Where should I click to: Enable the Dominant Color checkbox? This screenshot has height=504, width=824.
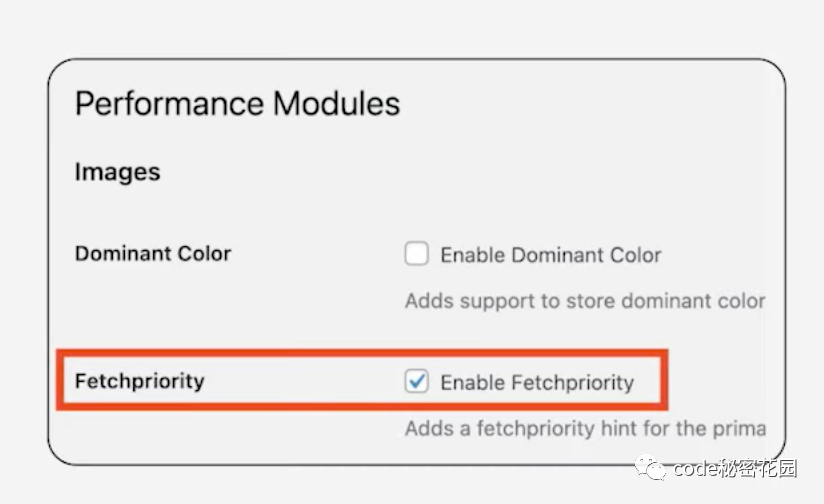coord(417,254)
